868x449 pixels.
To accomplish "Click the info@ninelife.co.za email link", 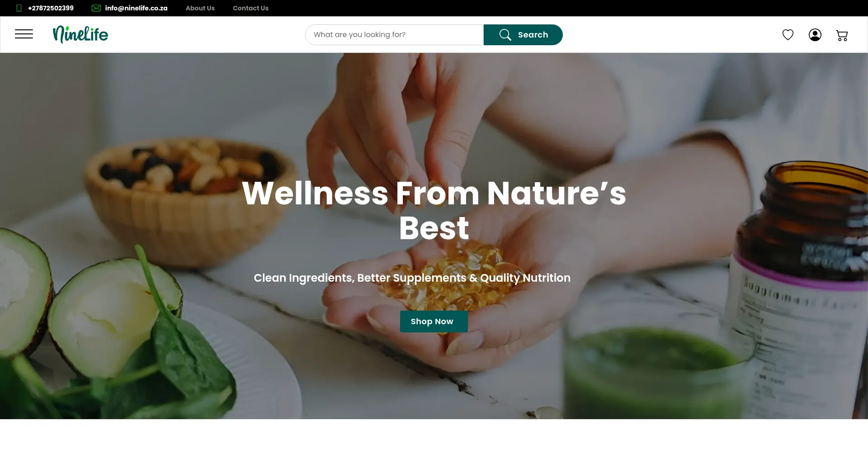I will coord(136,8).
